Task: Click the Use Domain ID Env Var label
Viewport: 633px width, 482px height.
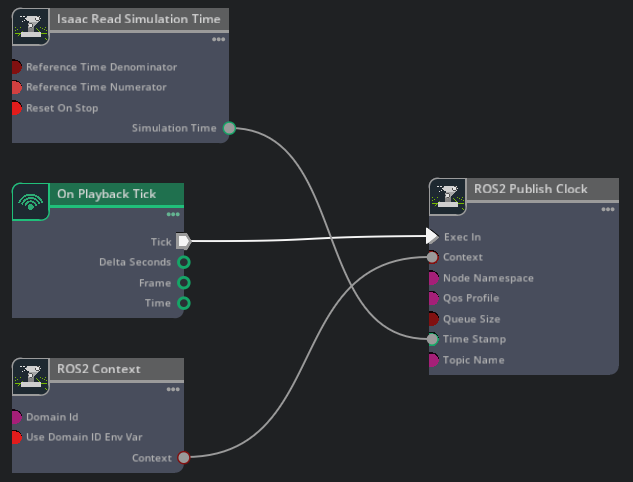Action: [84, 437]
